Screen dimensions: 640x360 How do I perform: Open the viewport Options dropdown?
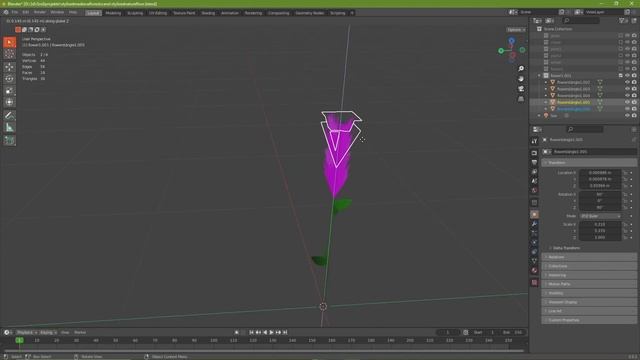click(516, 30)
